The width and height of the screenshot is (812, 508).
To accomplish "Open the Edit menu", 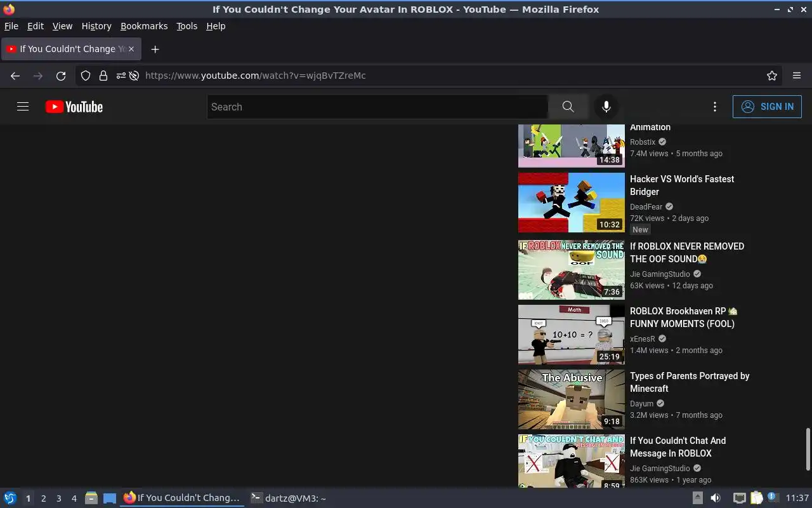I will tap(36, 26).
